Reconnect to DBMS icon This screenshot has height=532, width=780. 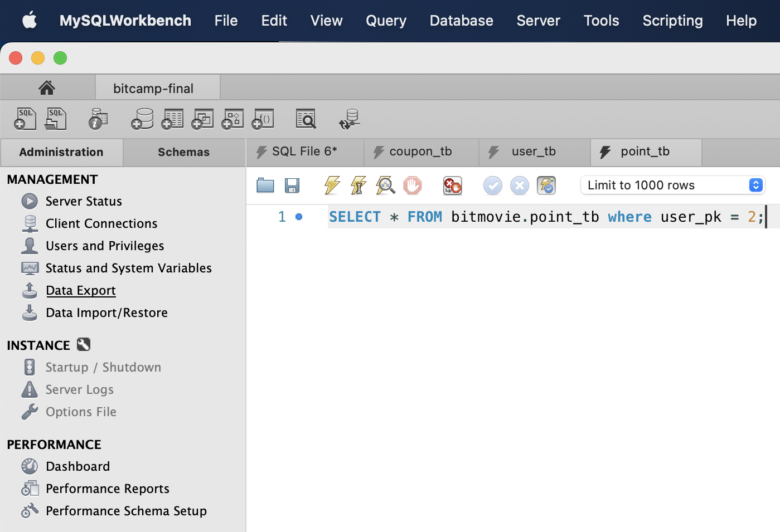(x=350, y=119)
